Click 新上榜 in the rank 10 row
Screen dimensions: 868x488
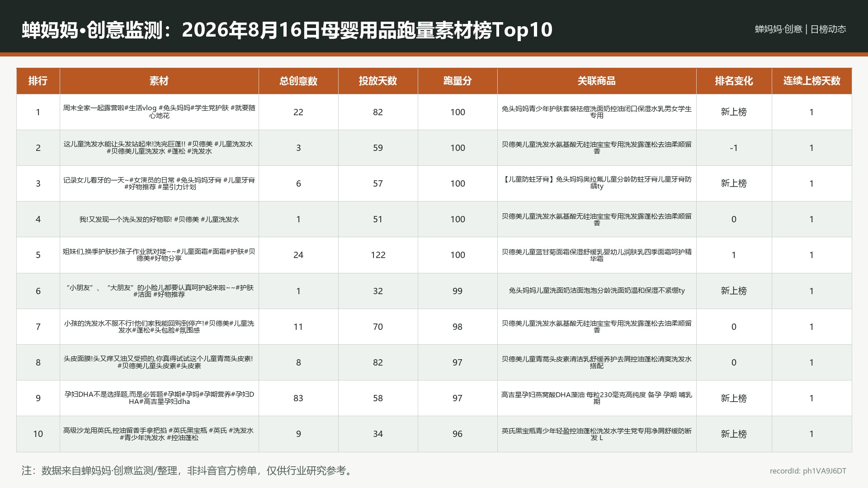click(734, 434)
